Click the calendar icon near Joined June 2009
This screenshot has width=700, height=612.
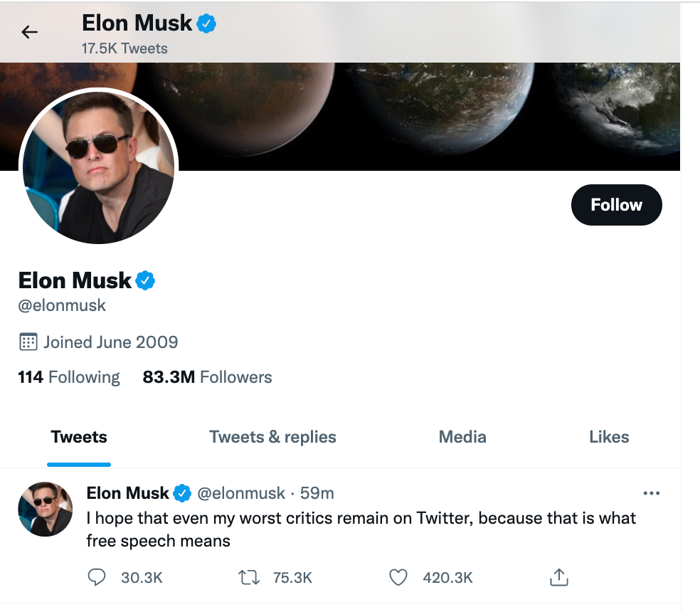point(28,342)
